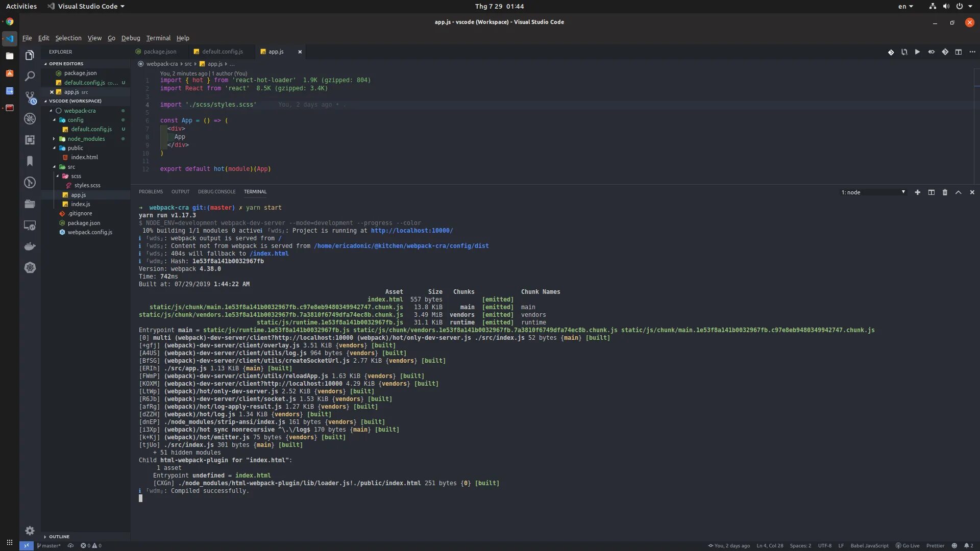Open notifications bell in status bar
The width and height of the screenshot is (980, 551).
(x=968, y=545)
